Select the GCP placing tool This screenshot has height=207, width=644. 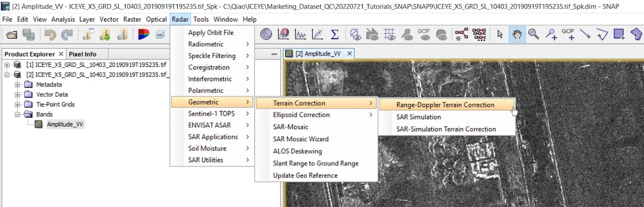(x=568, y=34)
